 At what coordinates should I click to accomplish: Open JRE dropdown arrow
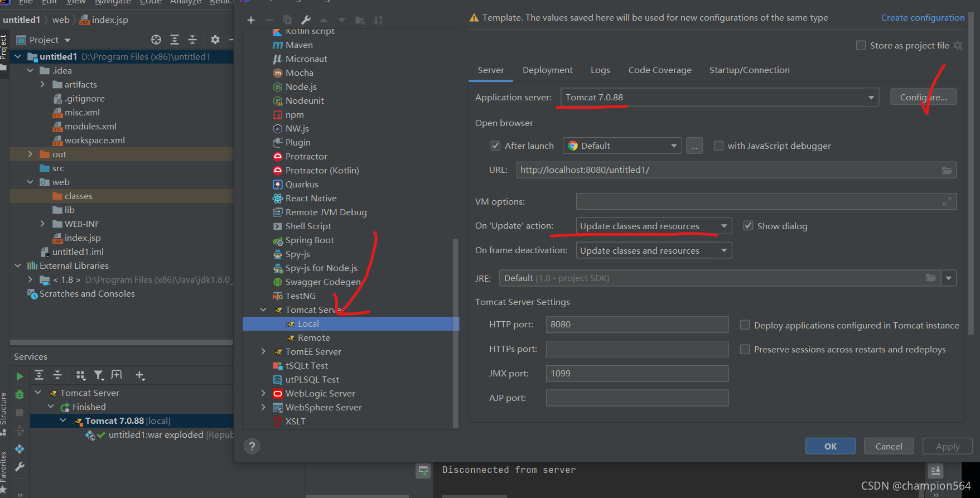pyautogui.click(x=949, y=278)
